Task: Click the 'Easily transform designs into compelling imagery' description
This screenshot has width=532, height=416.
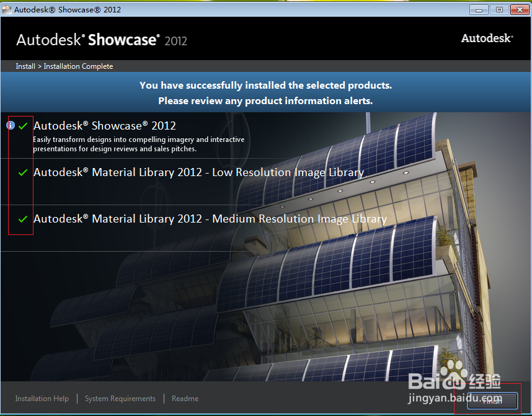Action: [138, 144]
